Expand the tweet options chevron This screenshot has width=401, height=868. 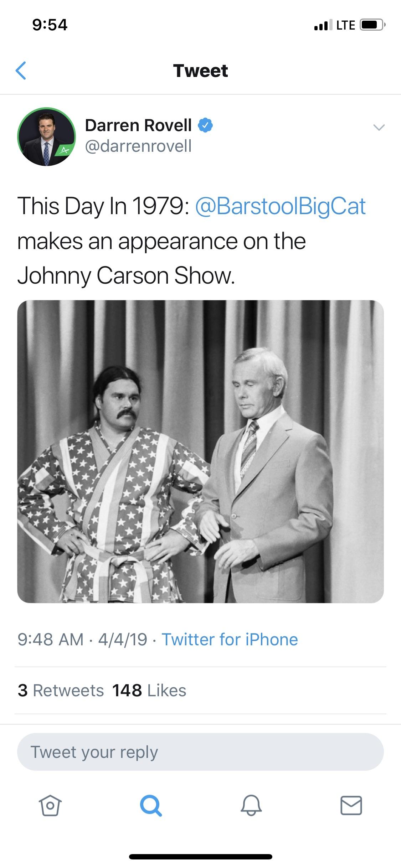click(x=379, y=127)
